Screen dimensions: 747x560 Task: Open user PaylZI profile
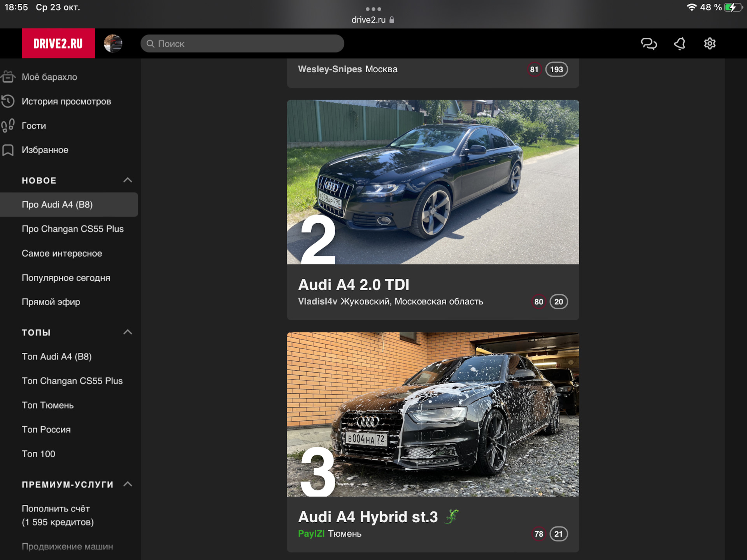tap(311, 534)
